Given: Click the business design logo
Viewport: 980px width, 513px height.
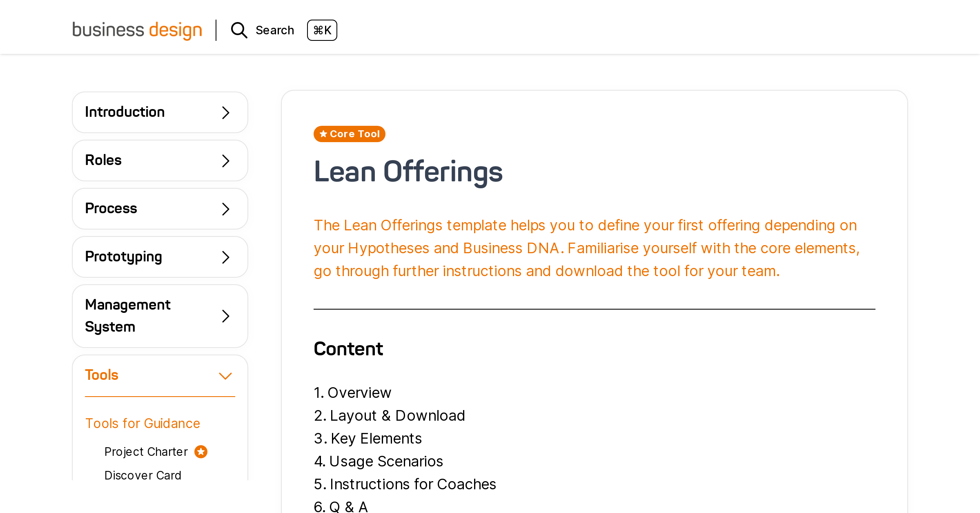Looking at the screenshot, I should click(137, 30).
